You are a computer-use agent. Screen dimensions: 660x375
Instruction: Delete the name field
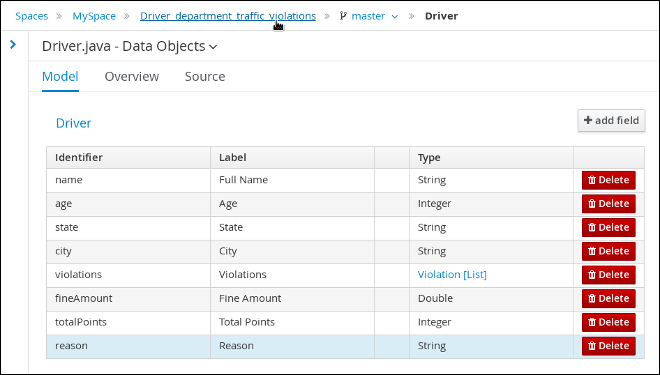609,180
